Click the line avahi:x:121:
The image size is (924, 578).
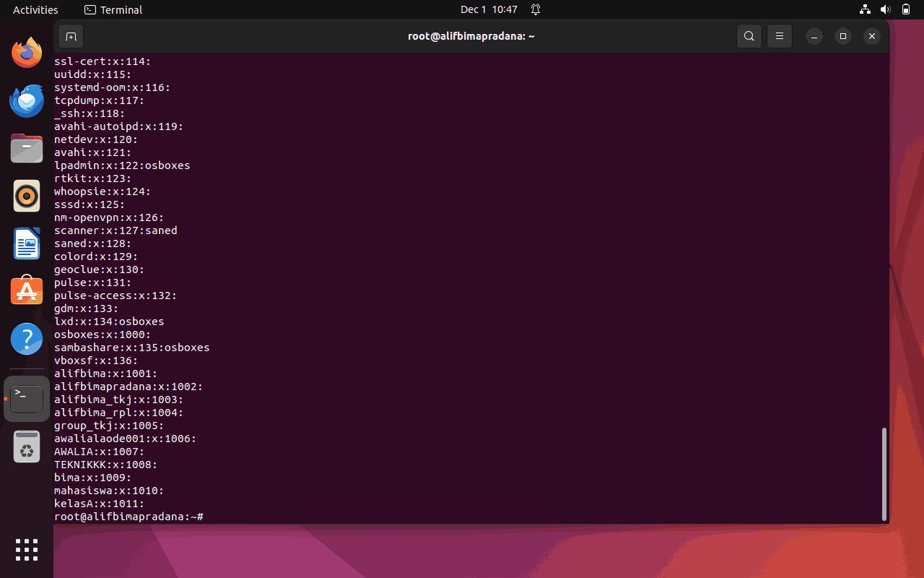(93, 152)
